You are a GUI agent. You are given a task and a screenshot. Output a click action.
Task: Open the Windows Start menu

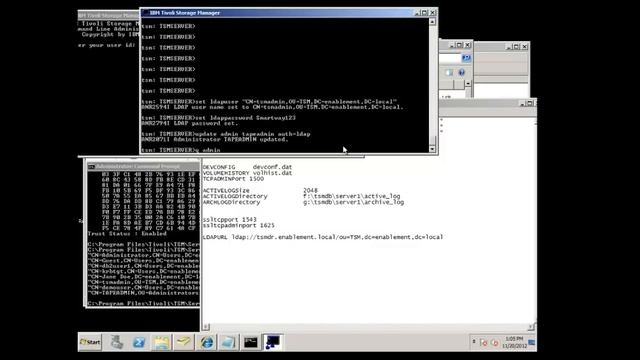coord(90,342)
